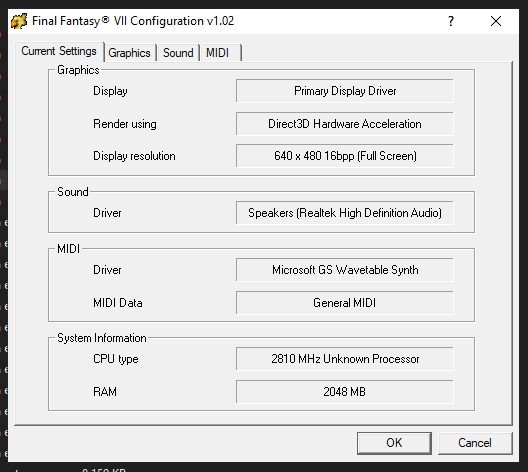Click the Microsoft GS Wavetable Synth field
The height and width of the screenshot is (472, 528).
(344, 270)
